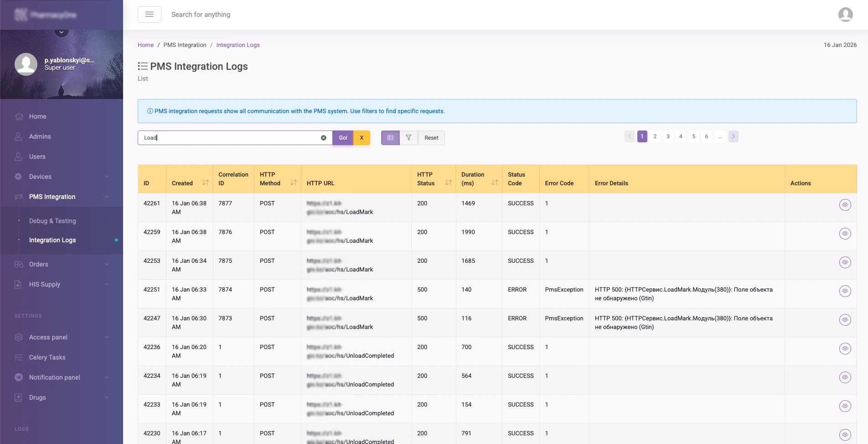Select Integration Logs in the sidebar
Viewport: 868px width, 444px height.
(52, 240)
